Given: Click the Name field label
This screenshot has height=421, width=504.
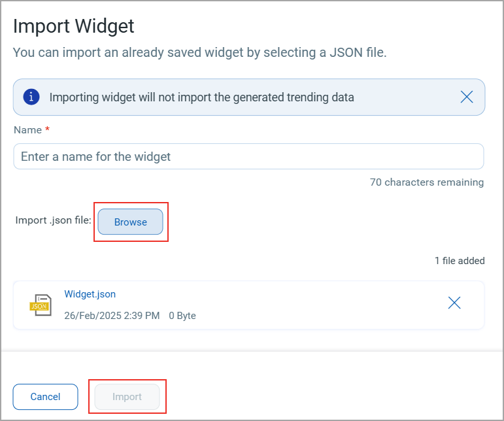Looking at the screenshot, I should point(27,130).
